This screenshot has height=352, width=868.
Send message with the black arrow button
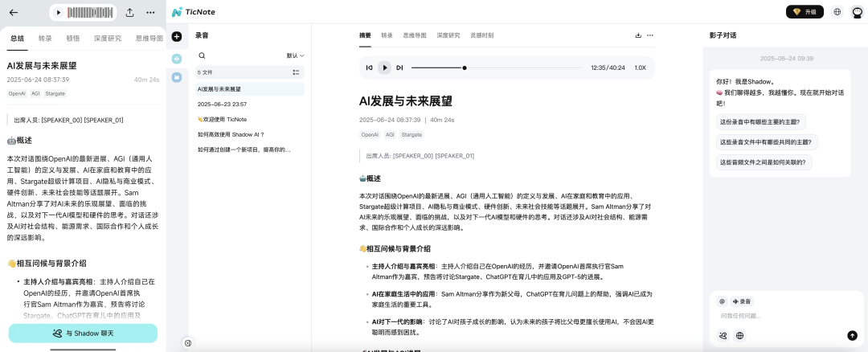[x=853, y=335]
